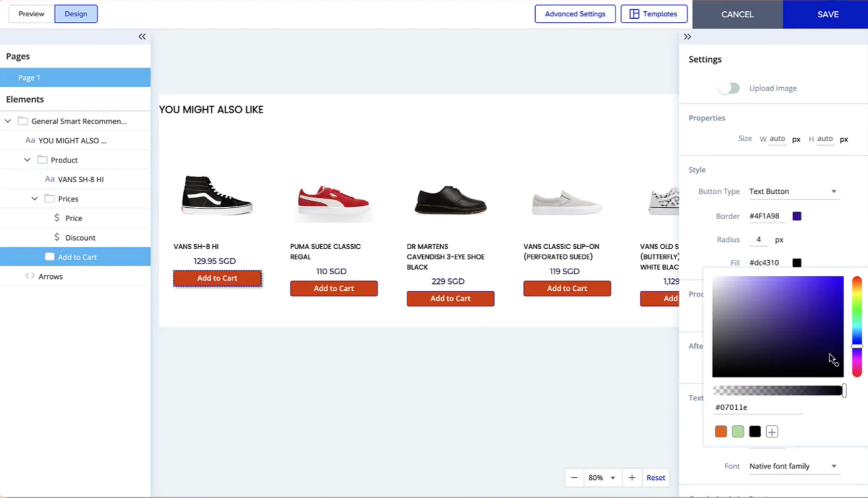Click inside the color saturation gradient area

pyautogui.click(x=778, y=327)
